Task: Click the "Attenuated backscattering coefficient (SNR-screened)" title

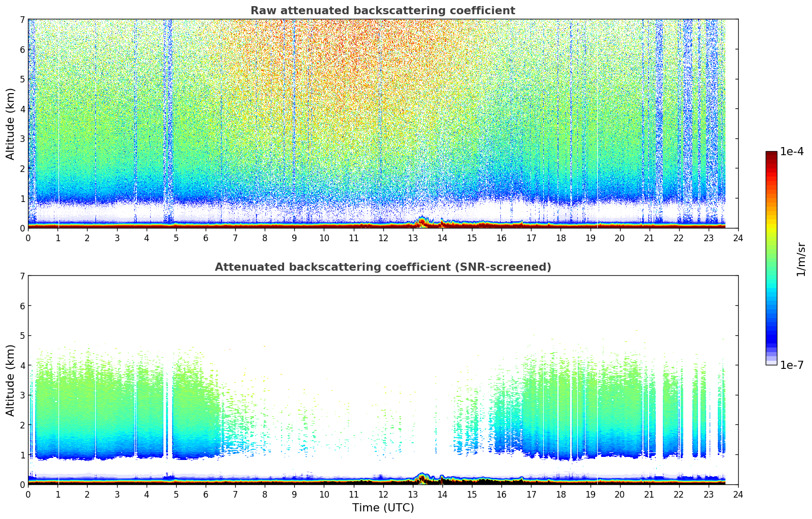Action: click(x=382, y=267)
